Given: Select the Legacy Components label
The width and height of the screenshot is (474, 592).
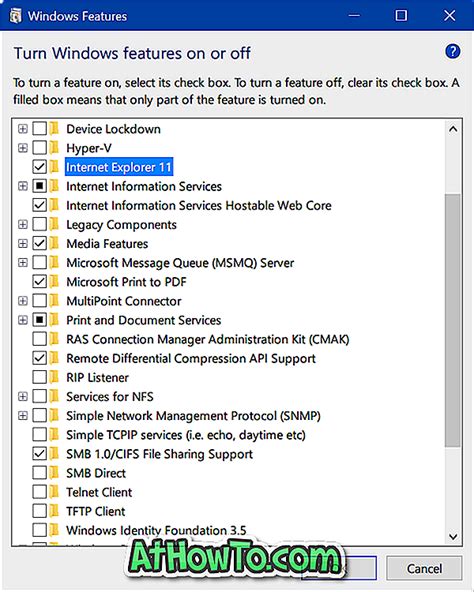Looking at the screenshot, I should click(121, 225).
